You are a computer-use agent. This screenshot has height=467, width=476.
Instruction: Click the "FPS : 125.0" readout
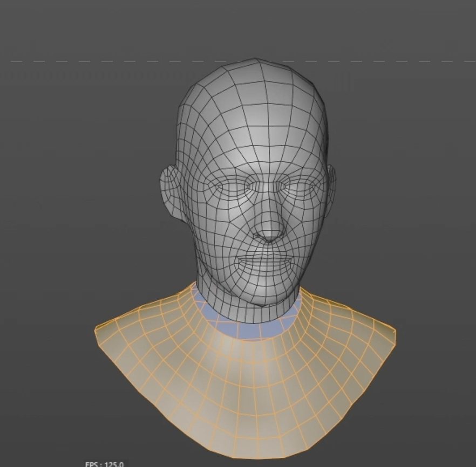[105, 464]
